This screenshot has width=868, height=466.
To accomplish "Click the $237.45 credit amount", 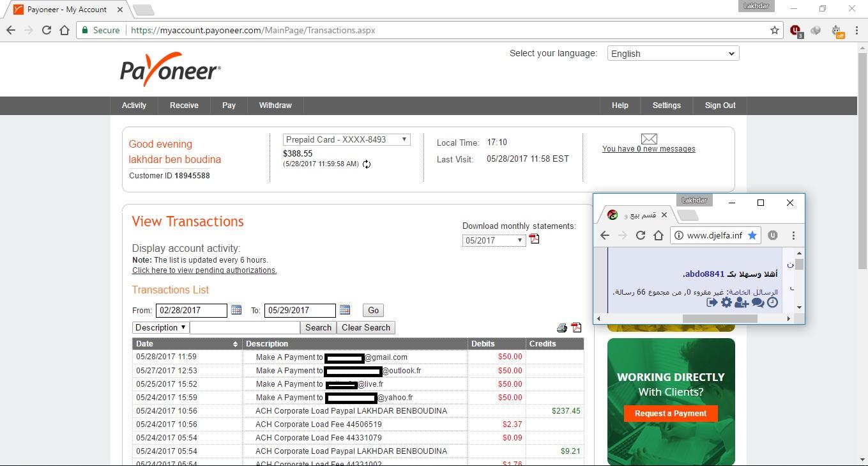I will pos(566,411).
